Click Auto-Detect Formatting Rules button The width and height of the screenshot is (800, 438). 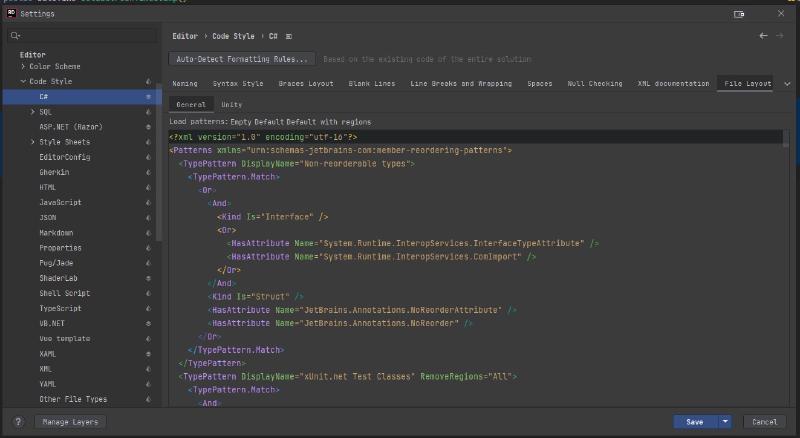pos(242,59)
